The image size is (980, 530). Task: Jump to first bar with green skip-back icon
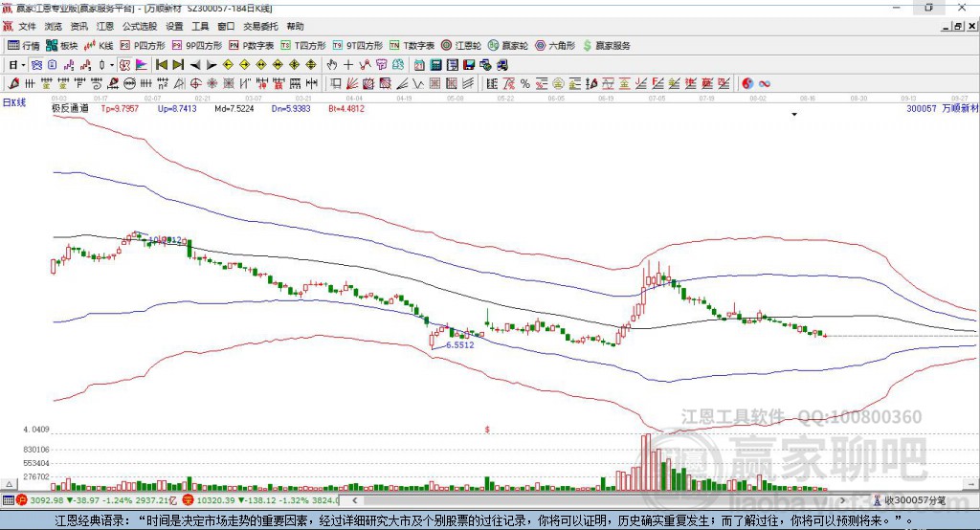coord(161,65)
